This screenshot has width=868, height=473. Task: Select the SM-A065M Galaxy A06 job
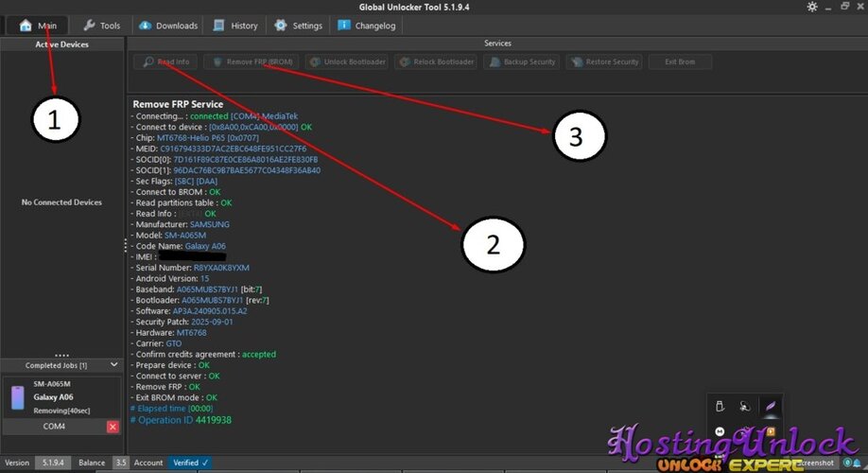click(x=61, y=397)
